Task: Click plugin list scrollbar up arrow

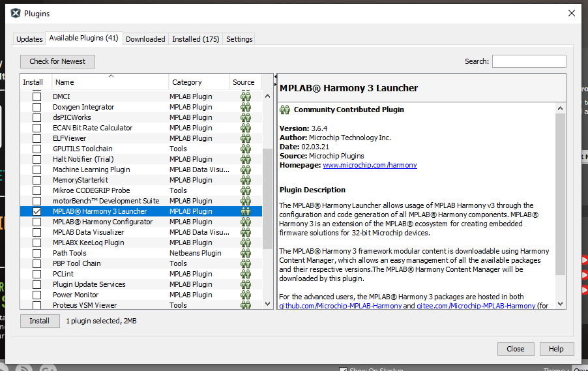Action: click(x=267, y=96)
